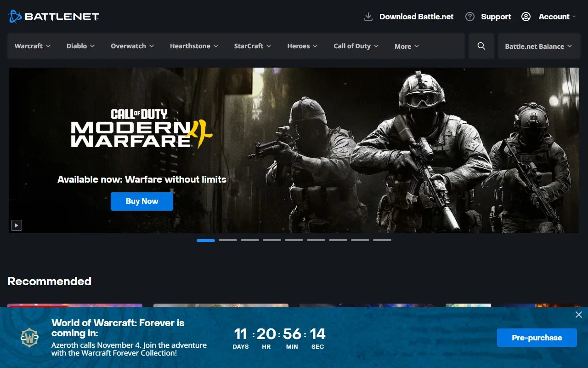The image size is (588, 368).
Task: Expand the Heroes menu
Action: click(302, 46)
